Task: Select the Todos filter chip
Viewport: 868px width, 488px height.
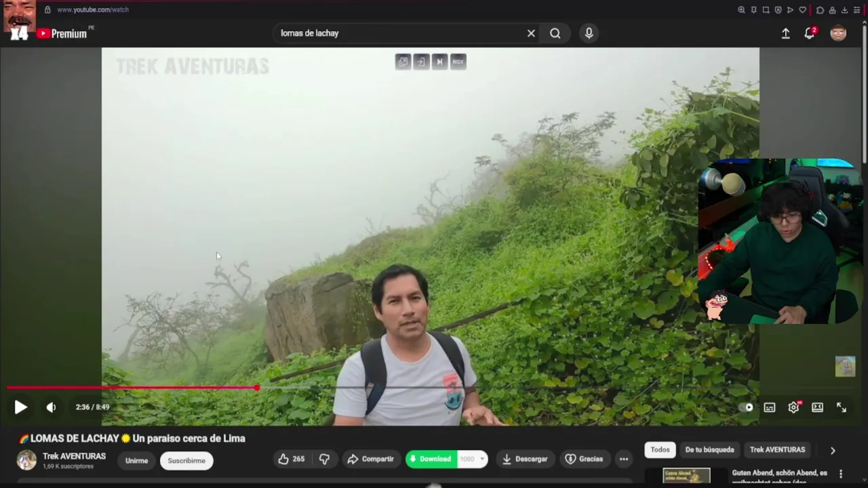Action: coord(660,449)
